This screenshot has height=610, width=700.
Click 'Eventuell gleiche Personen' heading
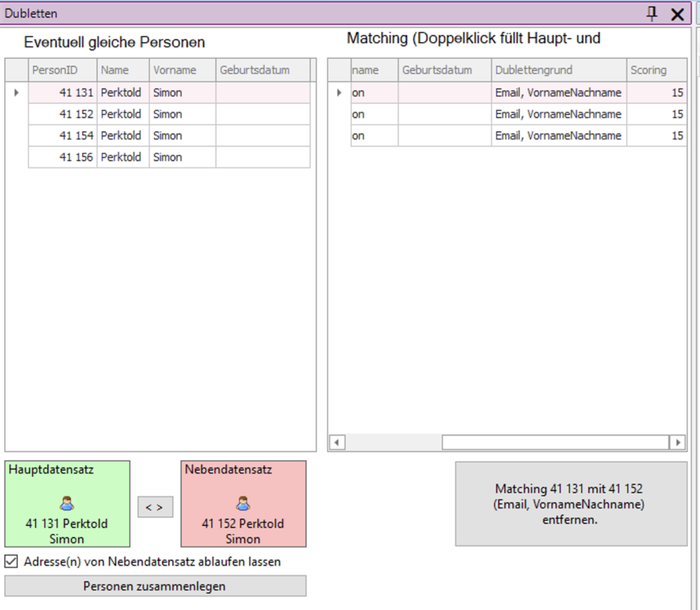click(114, 42)
